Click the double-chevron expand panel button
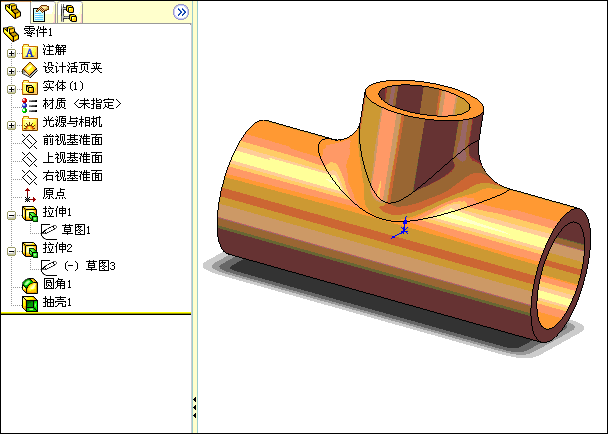The height and width of the screenshot is (434, 608). (x=181, y=12)
